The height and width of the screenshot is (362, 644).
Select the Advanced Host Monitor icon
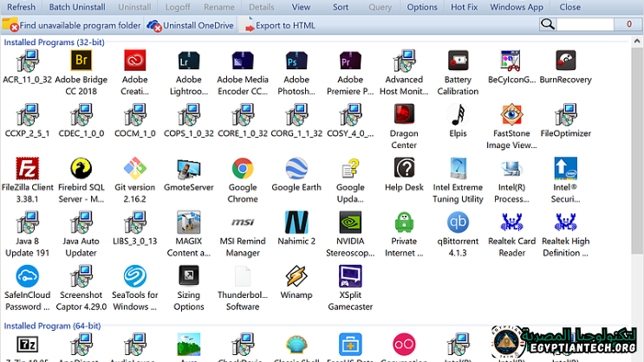click(404, 61)
